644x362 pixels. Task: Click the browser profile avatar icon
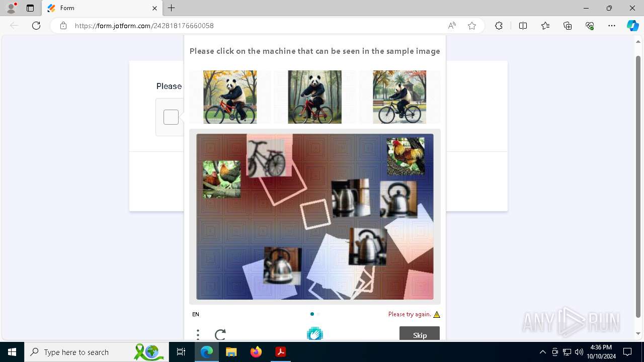click(11, 8)
